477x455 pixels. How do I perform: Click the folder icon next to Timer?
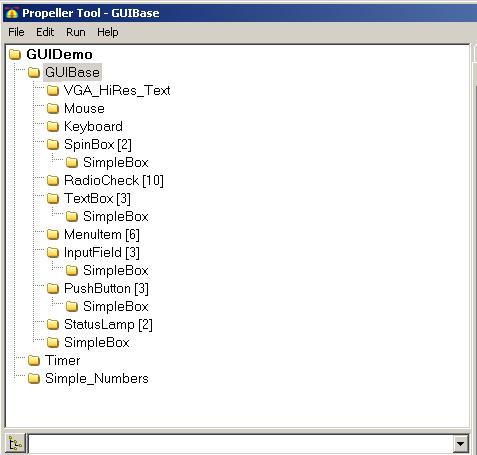point(34,360)
